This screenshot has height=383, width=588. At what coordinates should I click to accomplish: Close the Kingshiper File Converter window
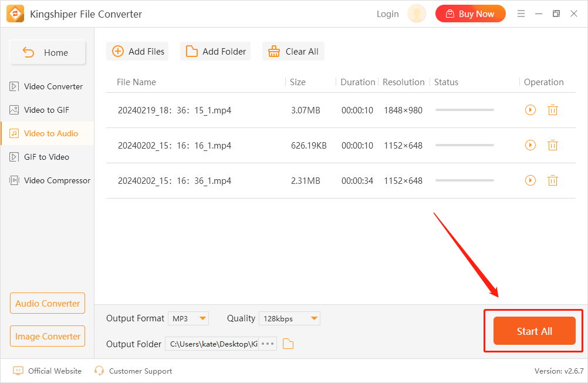coord(574,14)
